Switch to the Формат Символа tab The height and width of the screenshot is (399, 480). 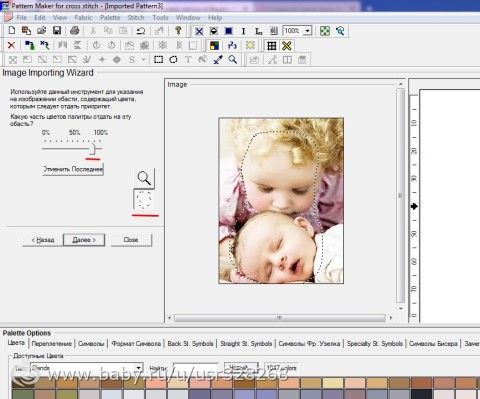(136, 343)
